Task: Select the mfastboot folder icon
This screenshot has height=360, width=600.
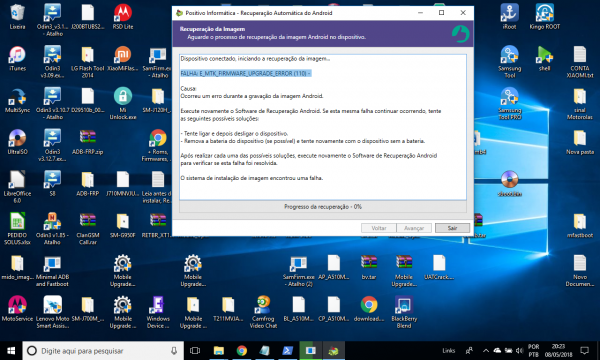Action: tap(580, 225)
